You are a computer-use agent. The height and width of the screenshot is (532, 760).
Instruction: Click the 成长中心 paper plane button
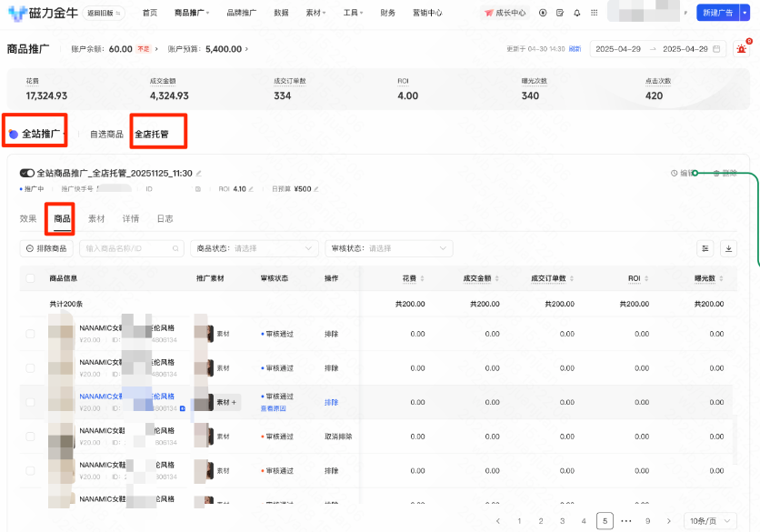click(x=505, y=13)
